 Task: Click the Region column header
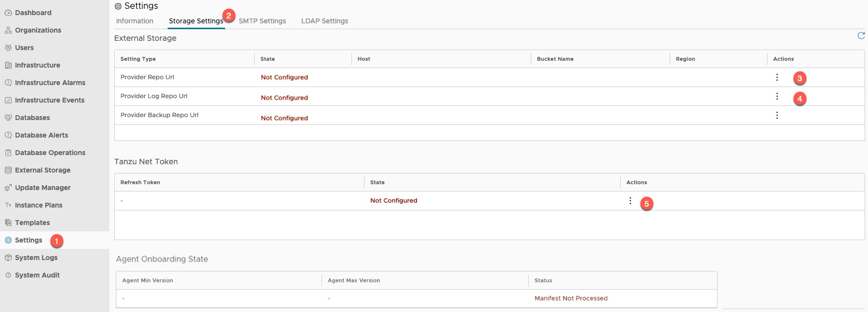[x=685, y=59]
